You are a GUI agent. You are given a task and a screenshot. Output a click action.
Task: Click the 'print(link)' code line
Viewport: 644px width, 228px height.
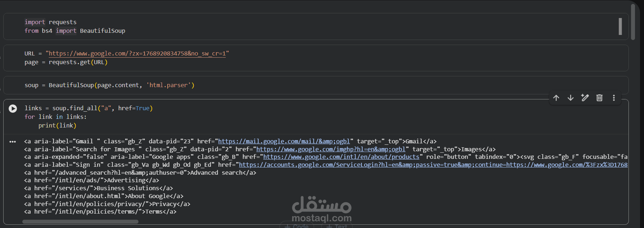click(57, 125)
